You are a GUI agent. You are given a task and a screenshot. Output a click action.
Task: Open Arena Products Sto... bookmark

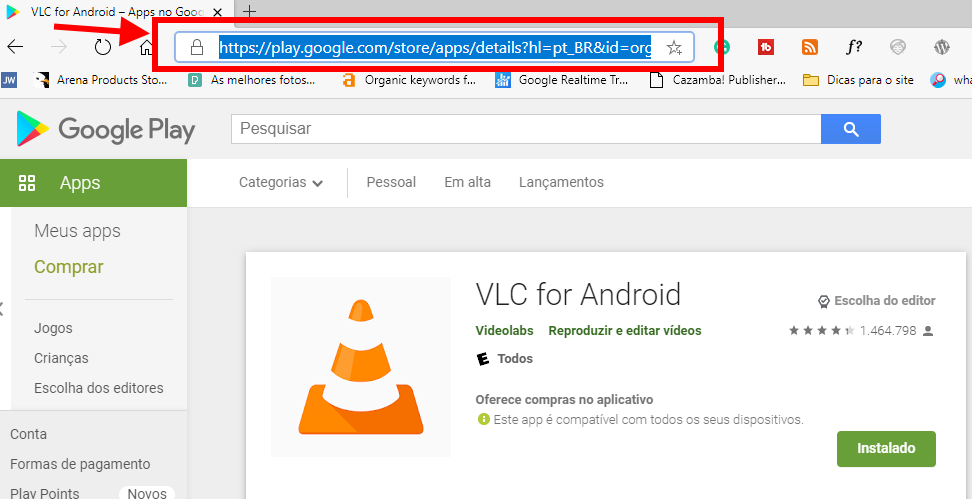point(101,80)
